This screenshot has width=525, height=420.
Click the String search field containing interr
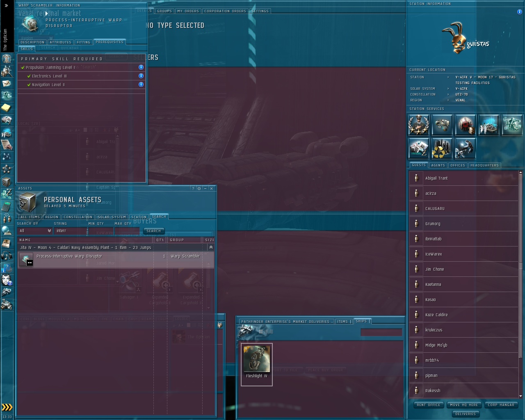tap(70, 231)
